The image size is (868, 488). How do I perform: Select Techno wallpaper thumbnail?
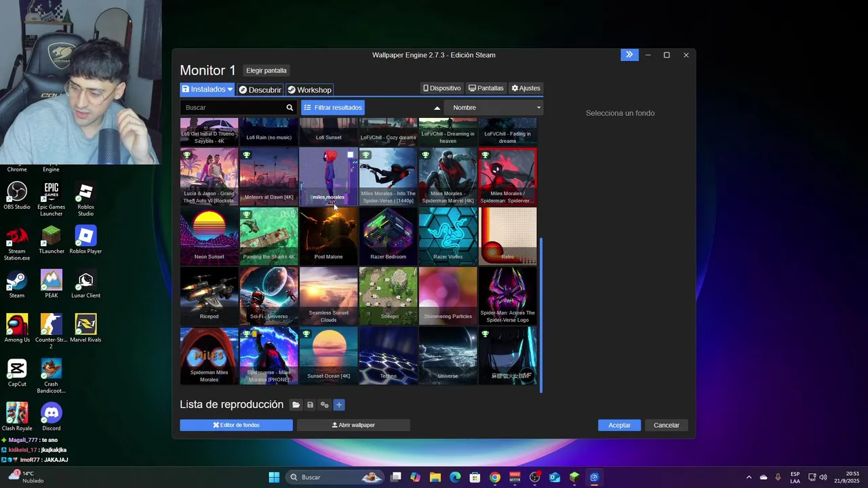[x=388, y=355]
